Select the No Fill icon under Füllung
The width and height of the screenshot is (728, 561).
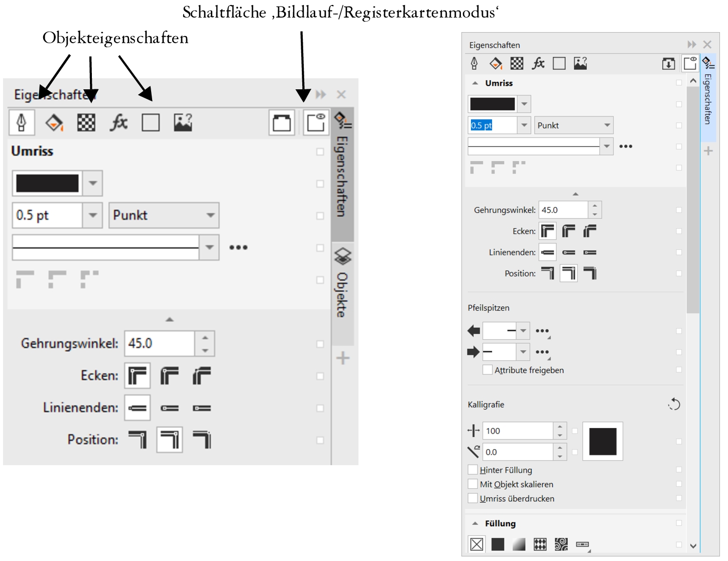pos(476,544)
